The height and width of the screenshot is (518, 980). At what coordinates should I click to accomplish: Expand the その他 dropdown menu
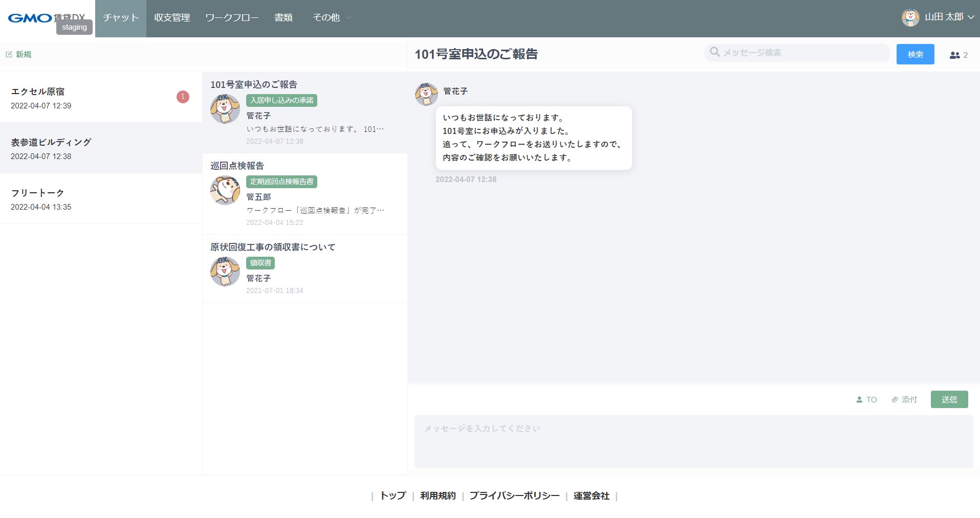pos(332,18)
